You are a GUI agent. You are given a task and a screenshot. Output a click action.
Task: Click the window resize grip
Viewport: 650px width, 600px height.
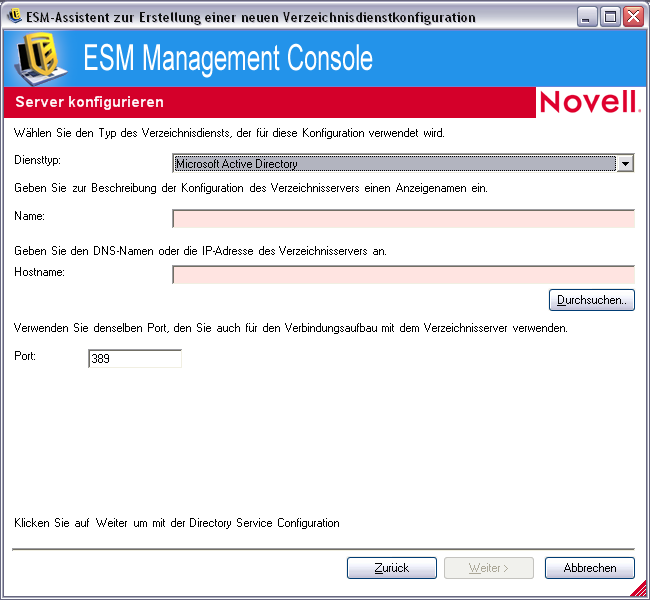click(639, 588)
